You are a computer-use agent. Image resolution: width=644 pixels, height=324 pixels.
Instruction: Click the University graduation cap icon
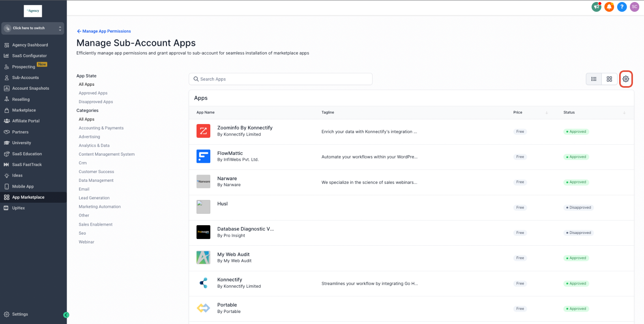click(x=7, y=143)
